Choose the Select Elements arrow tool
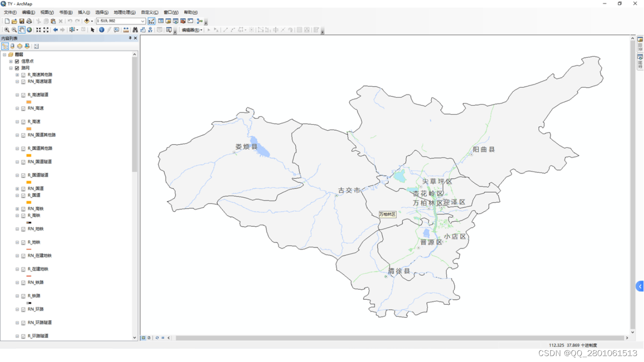The image size is (644, 362). [92, 30]
